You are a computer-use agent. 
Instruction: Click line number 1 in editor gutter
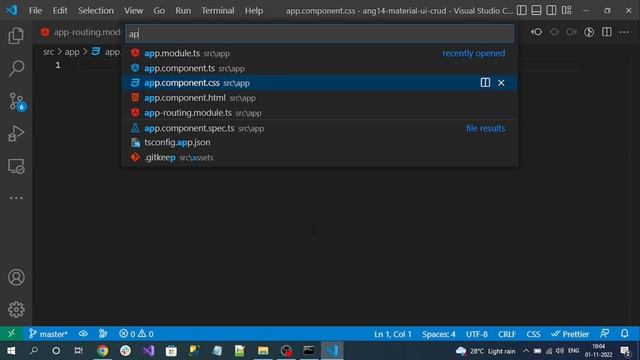[x=58, y=65]
